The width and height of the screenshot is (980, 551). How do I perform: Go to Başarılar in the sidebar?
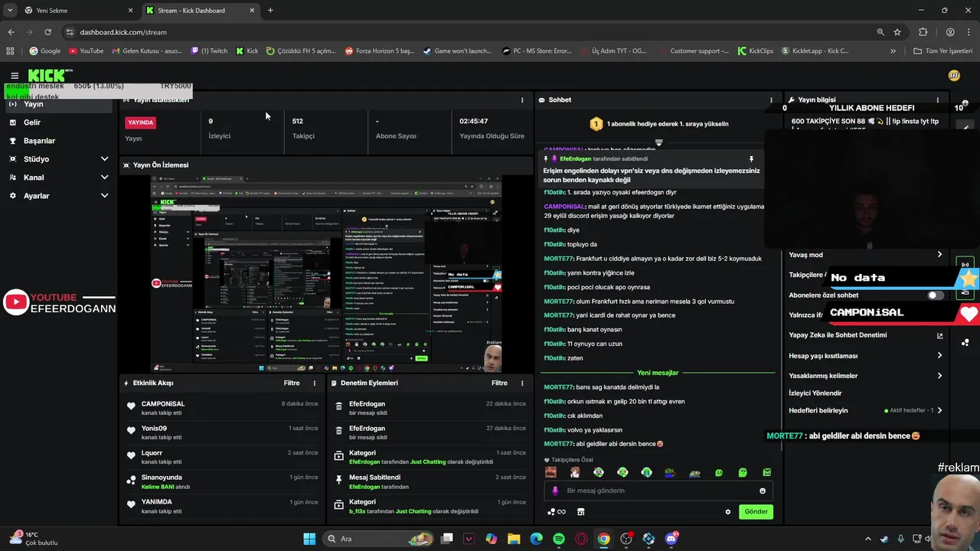pos(60,141)
